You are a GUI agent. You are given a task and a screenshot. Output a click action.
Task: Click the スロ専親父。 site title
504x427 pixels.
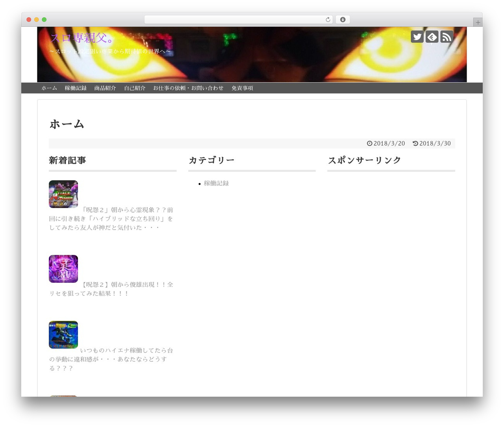pos(82,38)
